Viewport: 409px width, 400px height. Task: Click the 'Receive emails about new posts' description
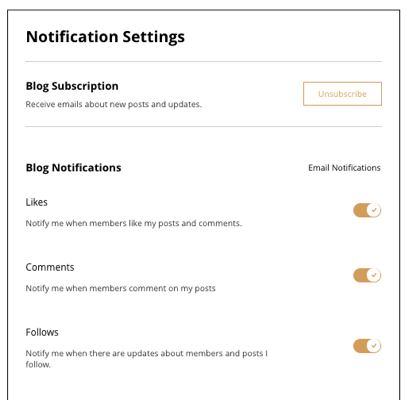point(114,104)
